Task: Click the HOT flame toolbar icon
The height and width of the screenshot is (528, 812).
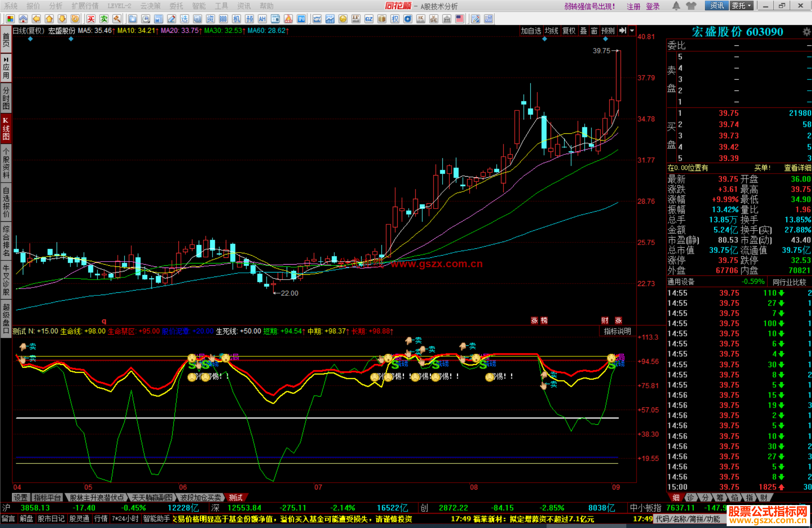Action: coord(288,19)
